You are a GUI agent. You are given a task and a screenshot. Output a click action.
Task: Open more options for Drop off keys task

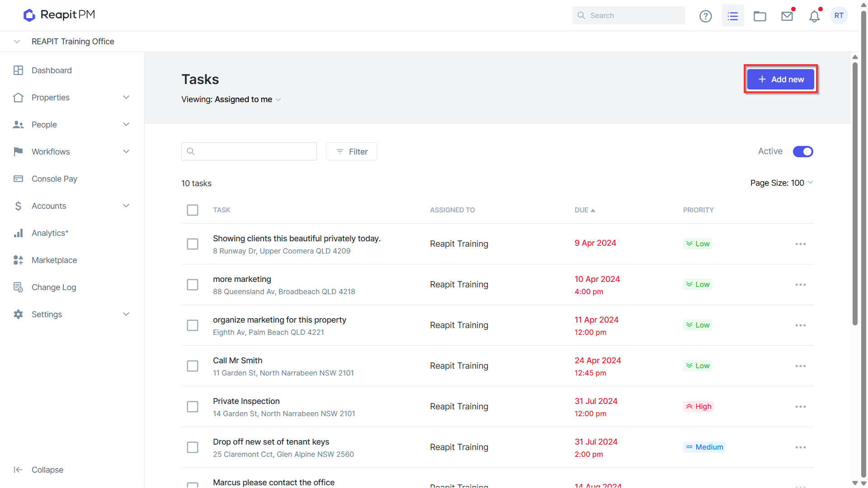tap(801, 447)
